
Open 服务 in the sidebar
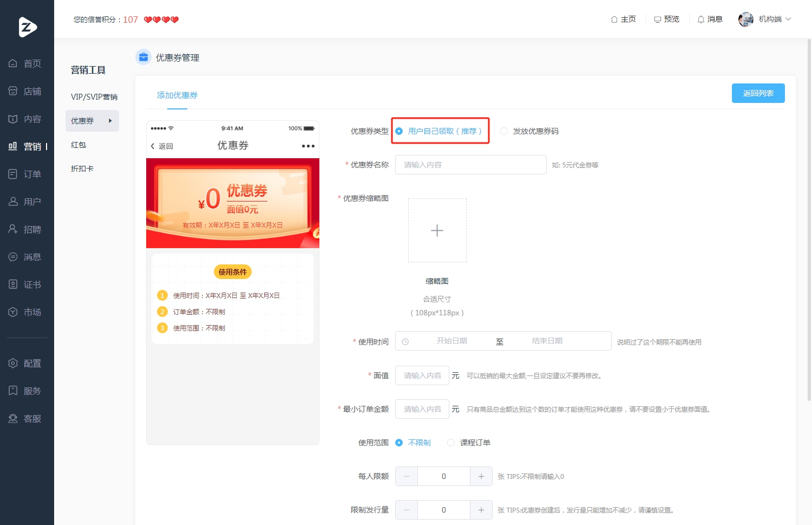[x=25, y=391]
